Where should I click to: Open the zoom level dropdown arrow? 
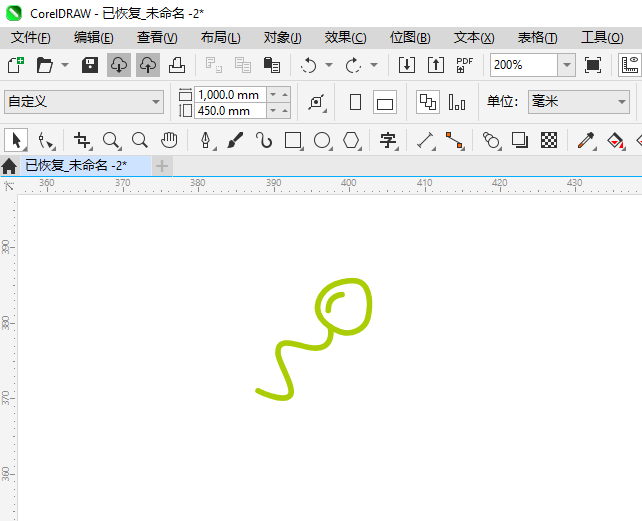[567, 65]
